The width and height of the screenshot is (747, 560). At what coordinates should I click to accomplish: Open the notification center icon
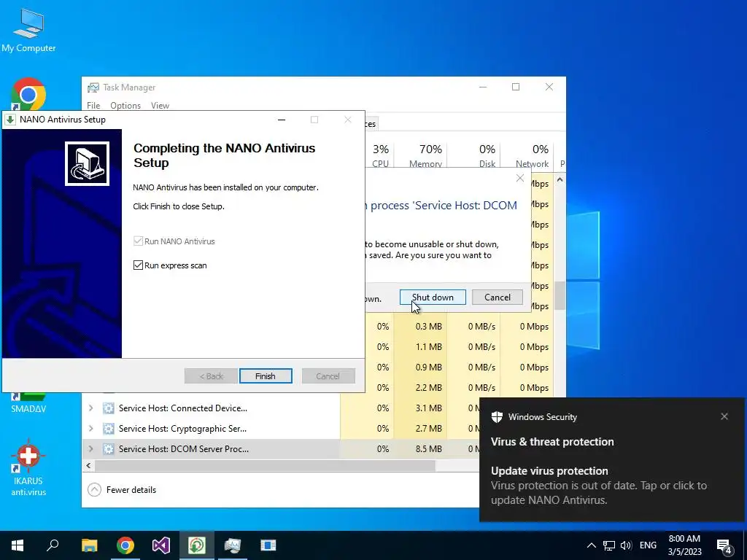click(725, 546)
